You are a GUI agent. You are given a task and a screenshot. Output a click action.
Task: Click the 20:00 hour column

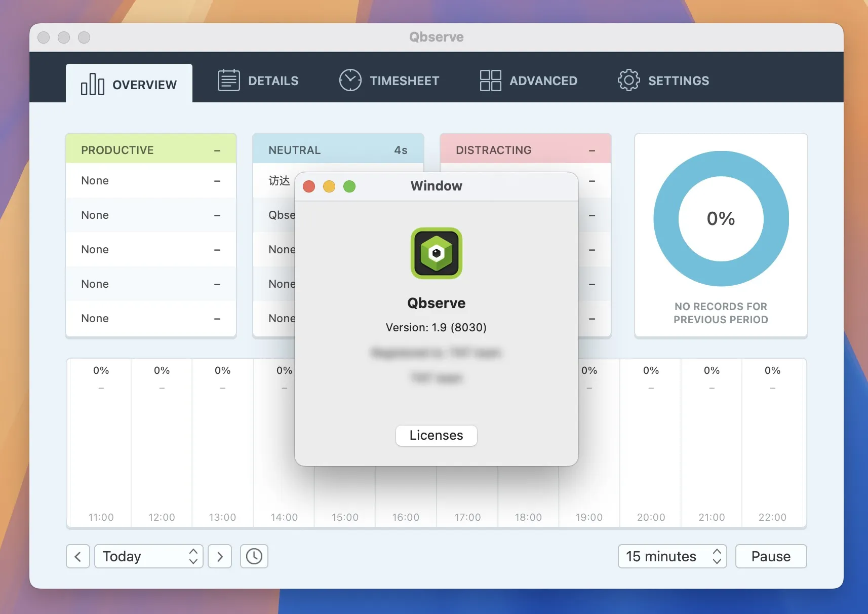[651, 443]
